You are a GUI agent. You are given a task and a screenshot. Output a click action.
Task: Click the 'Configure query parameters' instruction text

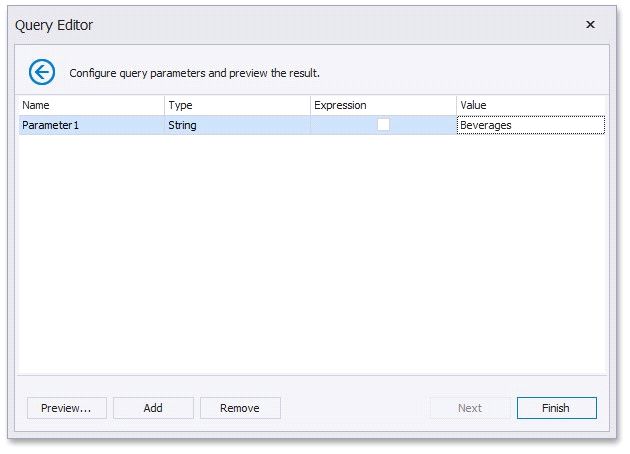[x=194, y=73]
